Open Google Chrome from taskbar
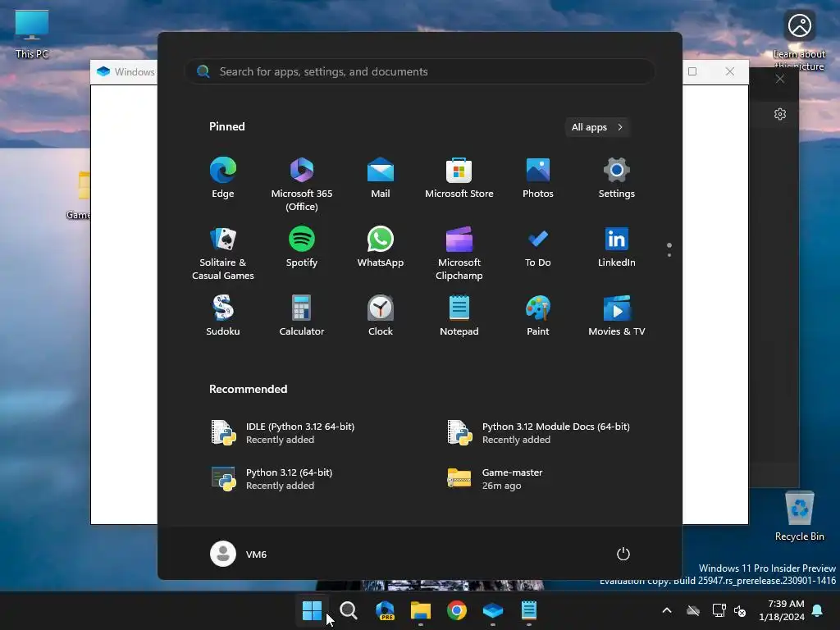This screenshot has height=630, width=840. 457,610
